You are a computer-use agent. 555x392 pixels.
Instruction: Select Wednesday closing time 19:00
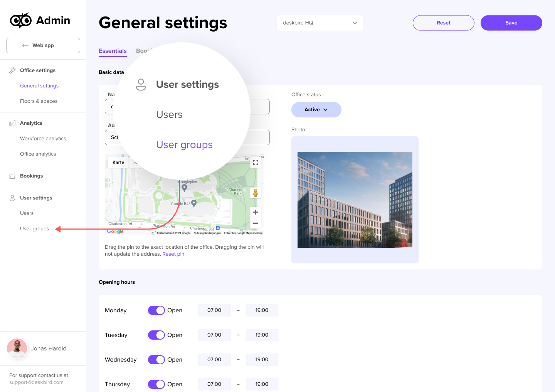pos(262,360)
